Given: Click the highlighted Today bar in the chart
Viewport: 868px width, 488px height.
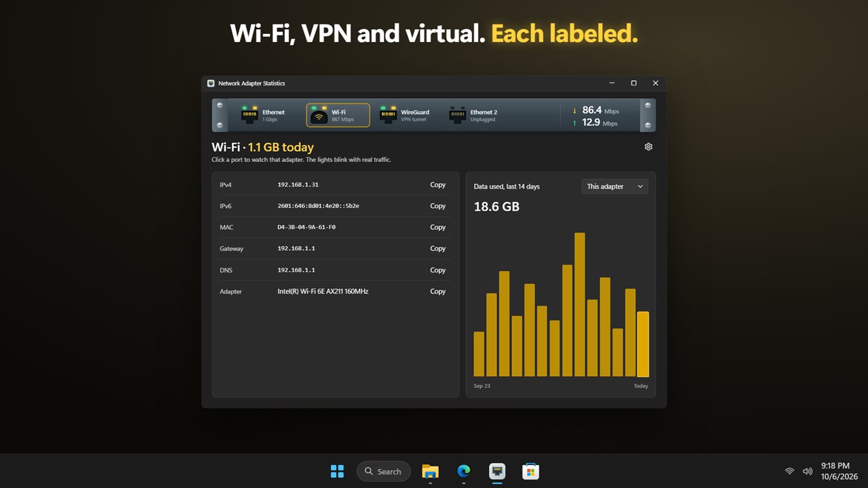Looking at the screenshot, I should tap(643, 344).
